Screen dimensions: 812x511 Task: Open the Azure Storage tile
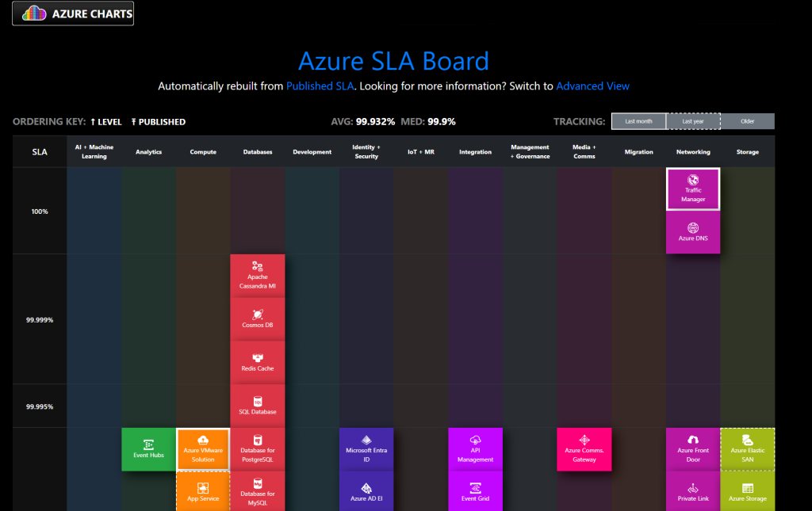point(747,491)
